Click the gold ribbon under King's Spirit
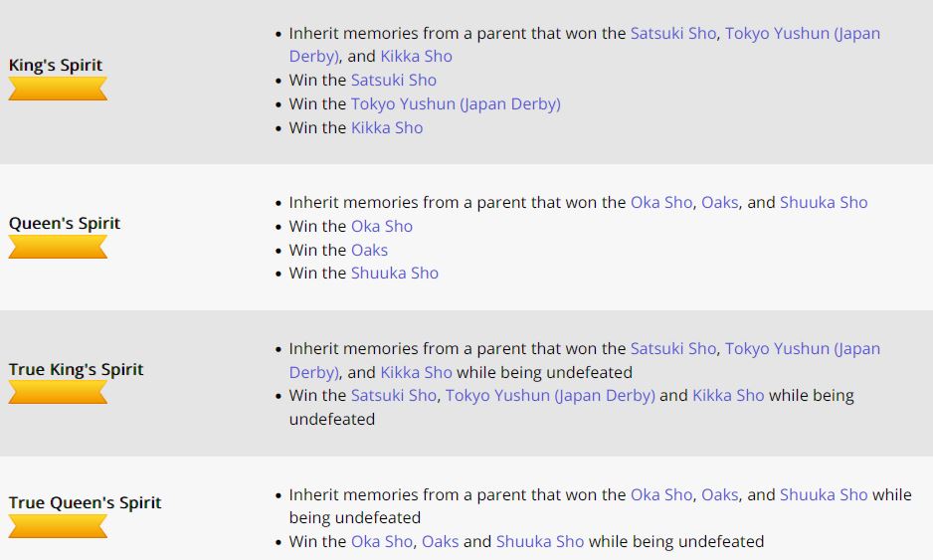The image size is (933, 560). [x=58, y=89]
